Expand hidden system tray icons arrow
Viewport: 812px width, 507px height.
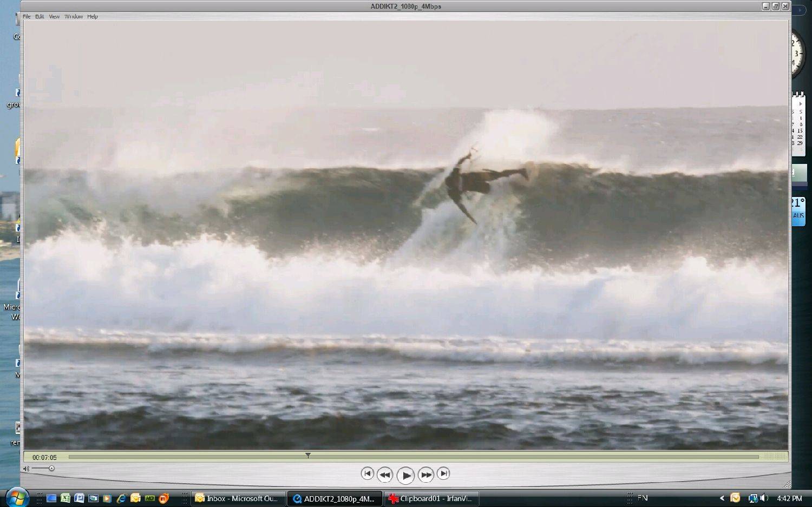pos(722,498)
